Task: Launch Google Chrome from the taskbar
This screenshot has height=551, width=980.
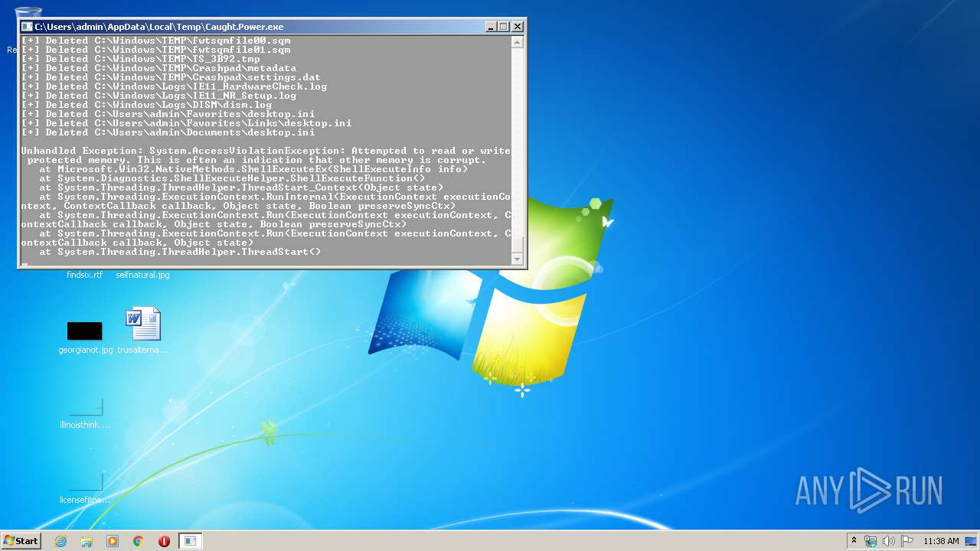Action: coord(139,541)
